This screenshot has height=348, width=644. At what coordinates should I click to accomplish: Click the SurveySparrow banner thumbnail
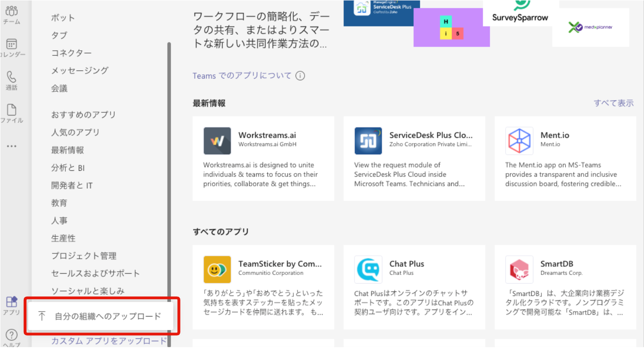(521, 13)
